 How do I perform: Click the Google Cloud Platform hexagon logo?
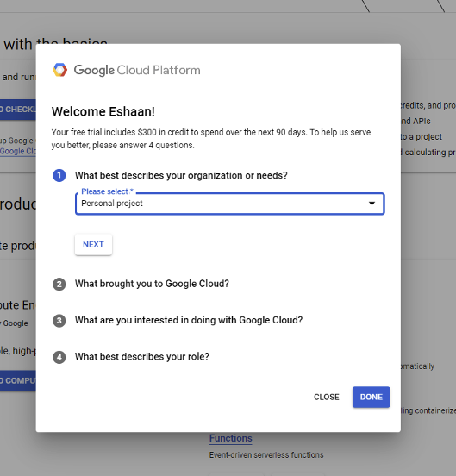[x=59, y=70]
